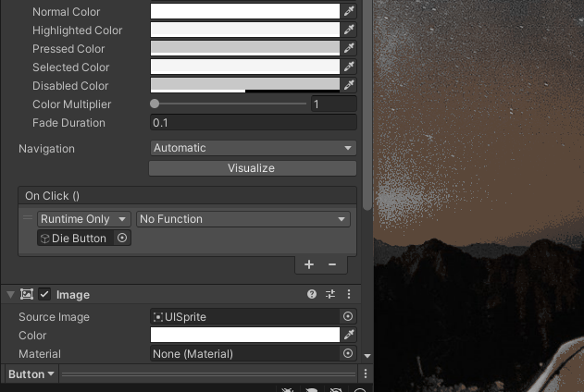584x392 pixels.
Task: Use eyedropper for Disabled Color
Action: 349,85
